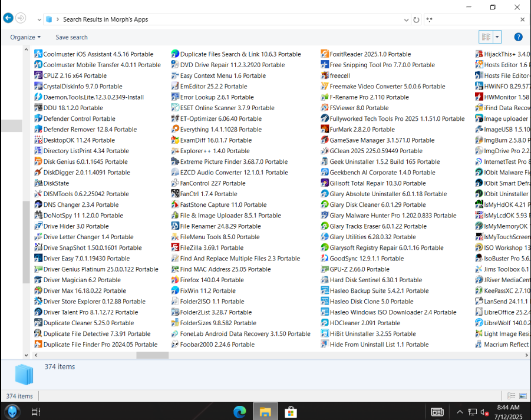The image size is (531, 420).
Task: Open Explorer help
Action: (x=518, y=37)
